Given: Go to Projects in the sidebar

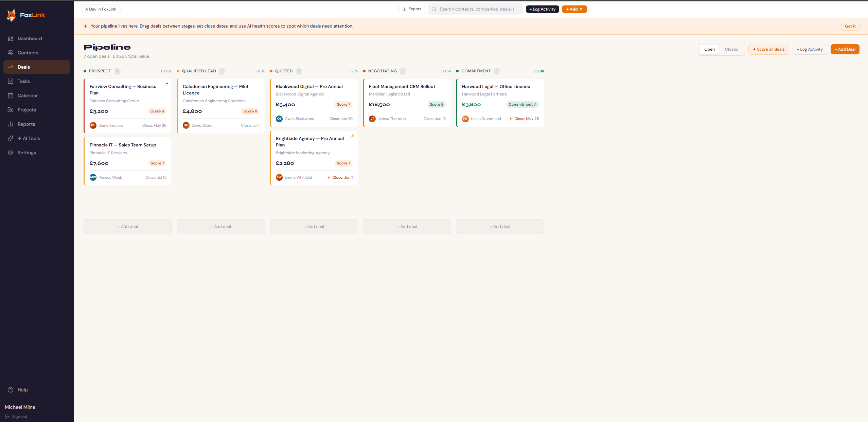Looking at the screenshot, I should 37,110.
